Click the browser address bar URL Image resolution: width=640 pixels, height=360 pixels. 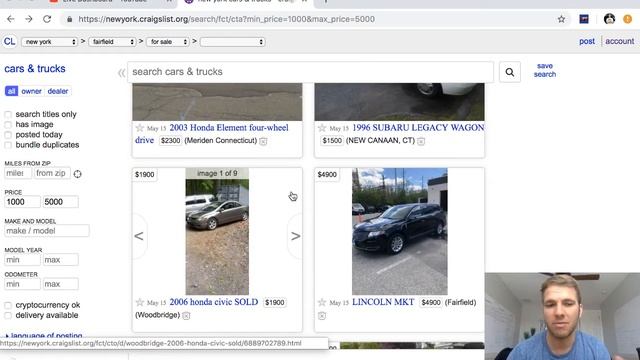pos(227,19)
